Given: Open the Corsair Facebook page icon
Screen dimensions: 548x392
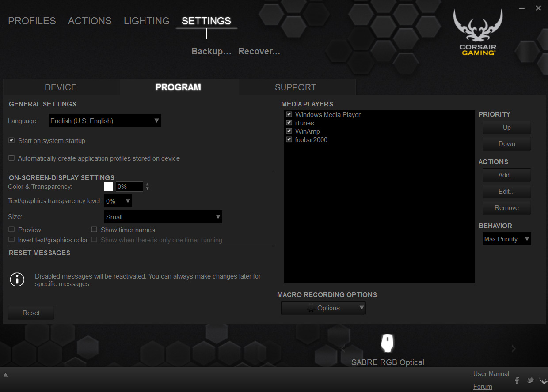Looking at the screenshot, I should pyautogui.click(x=517, y=380).
